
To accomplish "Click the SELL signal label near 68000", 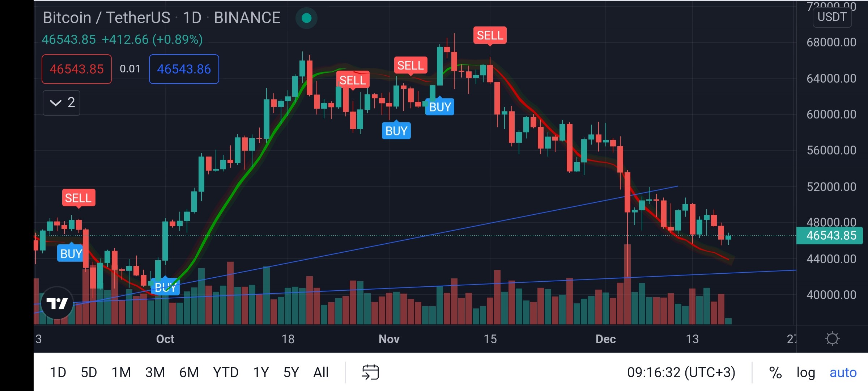I will (490, 35).
